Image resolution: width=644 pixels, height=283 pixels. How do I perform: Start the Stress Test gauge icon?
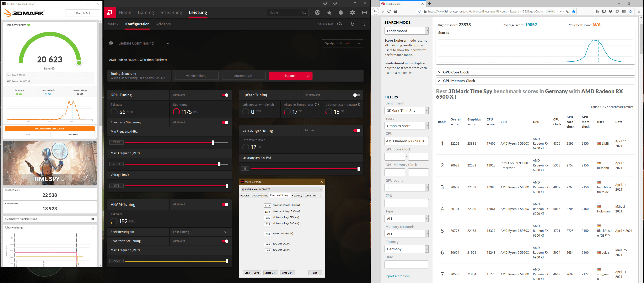(x=339, y=24)
